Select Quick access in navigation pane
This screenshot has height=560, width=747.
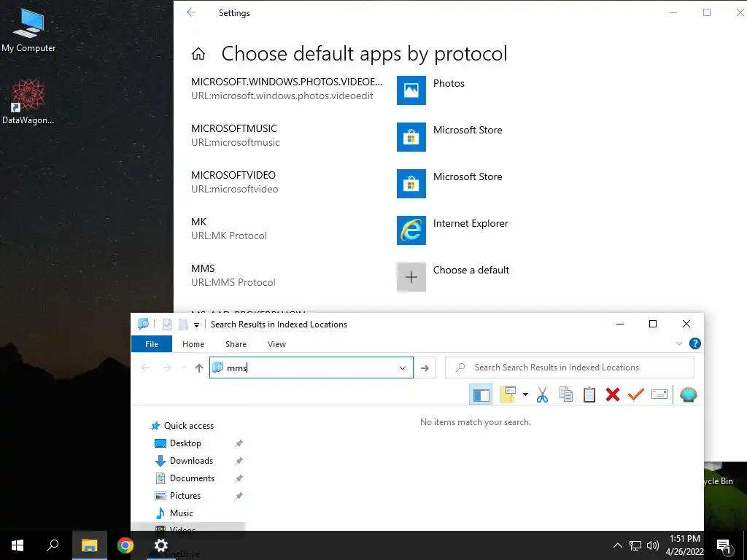tap(189, 426)
